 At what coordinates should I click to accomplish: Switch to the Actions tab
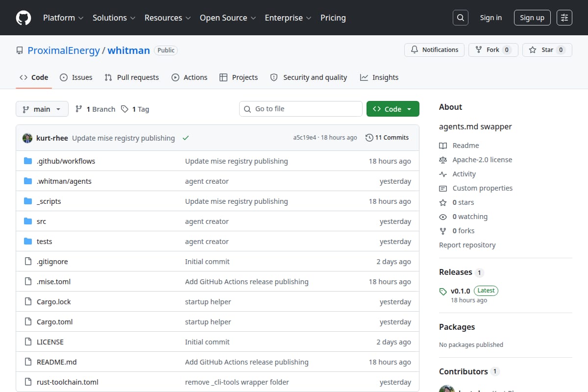tap(189, 77)
